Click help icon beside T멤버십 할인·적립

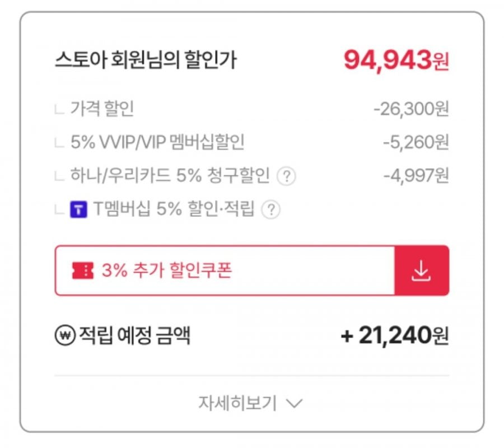click(272, 210)
